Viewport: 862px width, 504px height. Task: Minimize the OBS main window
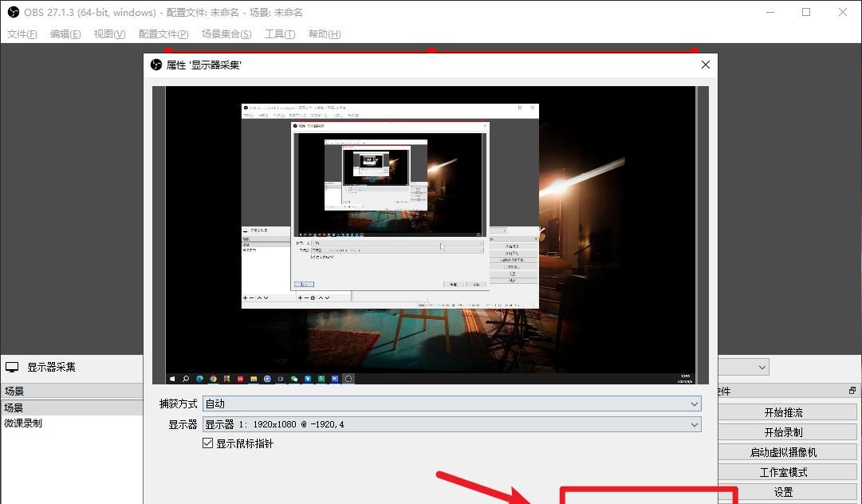click(x=770, y=12)
